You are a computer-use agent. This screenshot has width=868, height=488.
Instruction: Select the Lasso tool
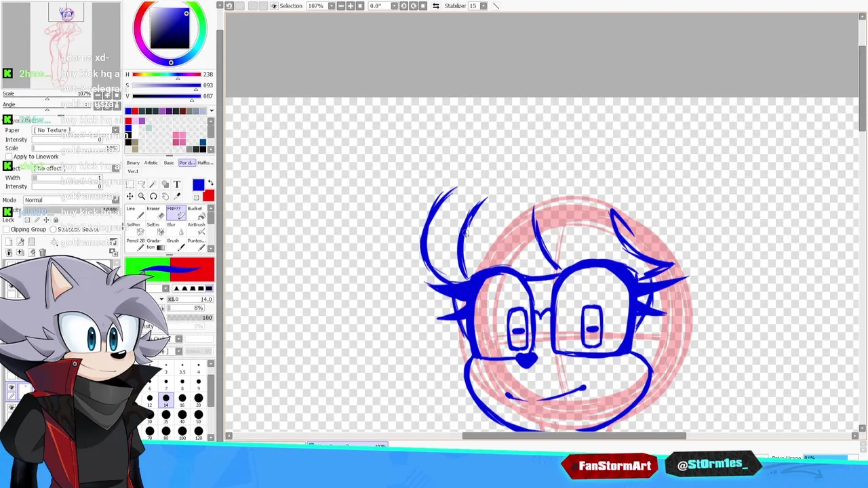coord(142,184)
